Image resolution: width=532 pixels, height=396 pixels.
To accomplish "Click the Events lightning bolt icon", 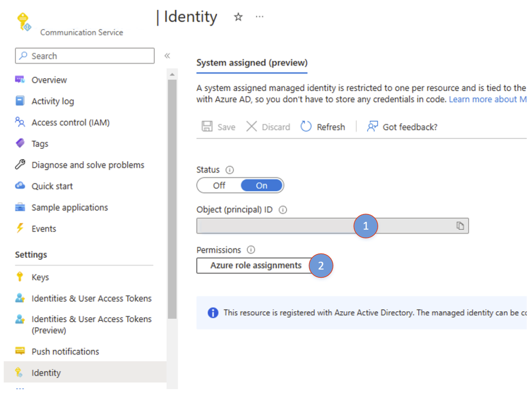I will (20, 228).
